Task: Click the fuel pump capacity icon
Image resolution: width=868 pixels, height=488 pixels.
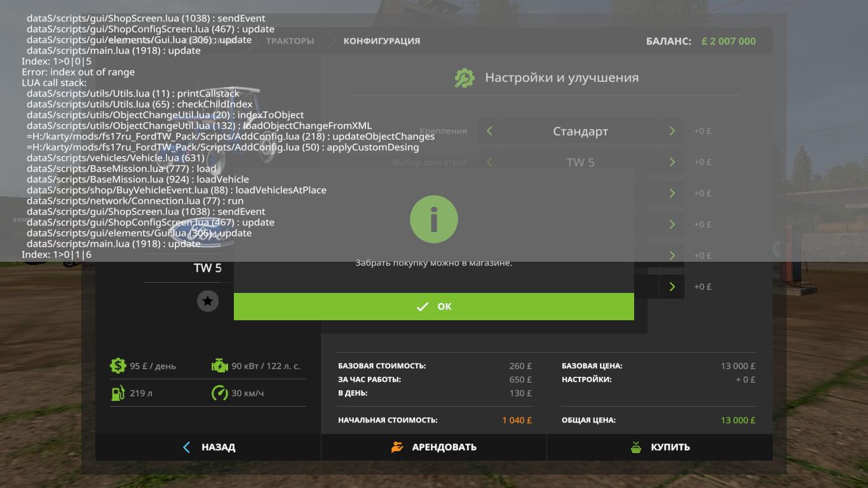Action: click(118, 393)
